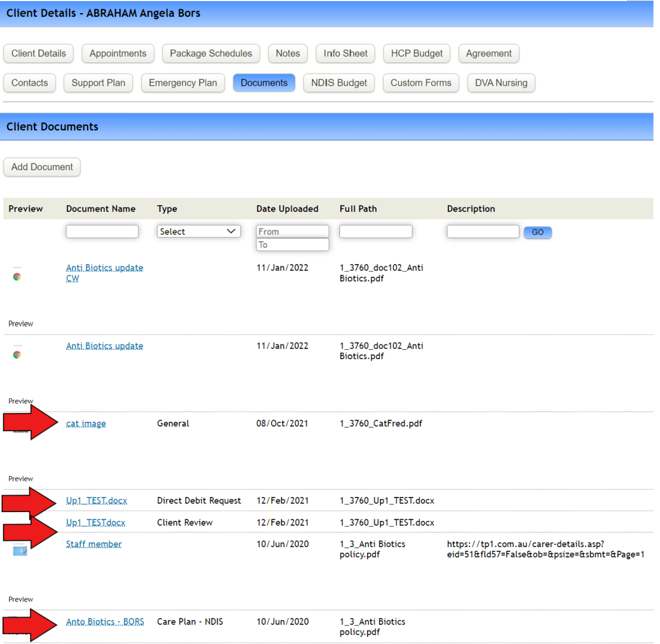Switch to the HCP Budget tab
The width and height of the screenshot is (660, 644).
point(417,53)
